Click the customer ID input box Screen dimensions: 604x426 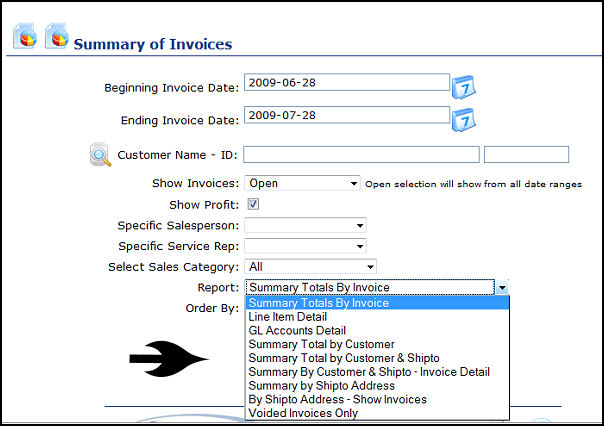(x=526, y=154)
